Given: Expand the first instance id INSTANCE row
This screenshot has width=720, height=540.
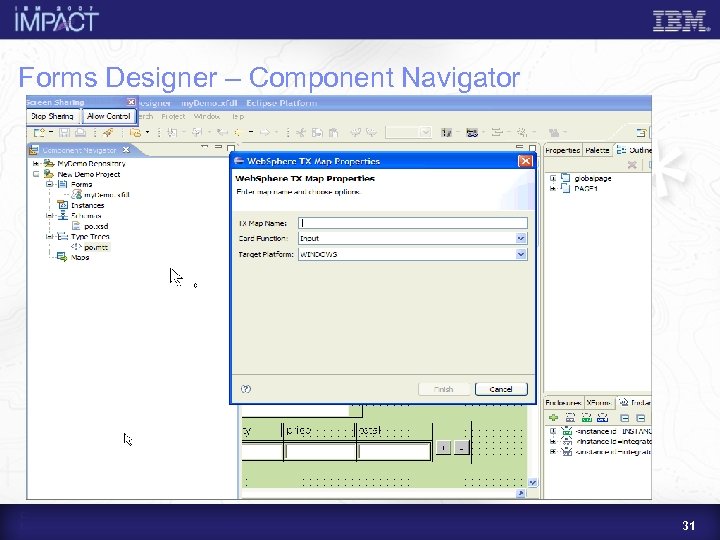Looking at the screenshot, I should coord(553,431).
